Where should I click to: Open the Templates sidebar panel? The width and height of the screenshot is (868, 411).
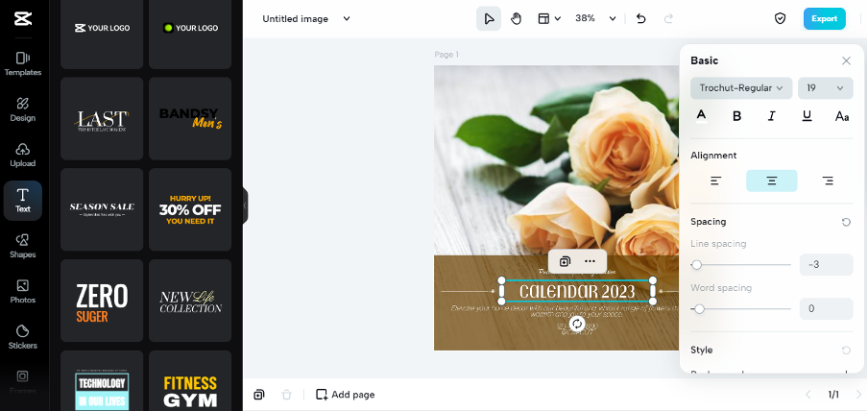click(x=23, y=63)
